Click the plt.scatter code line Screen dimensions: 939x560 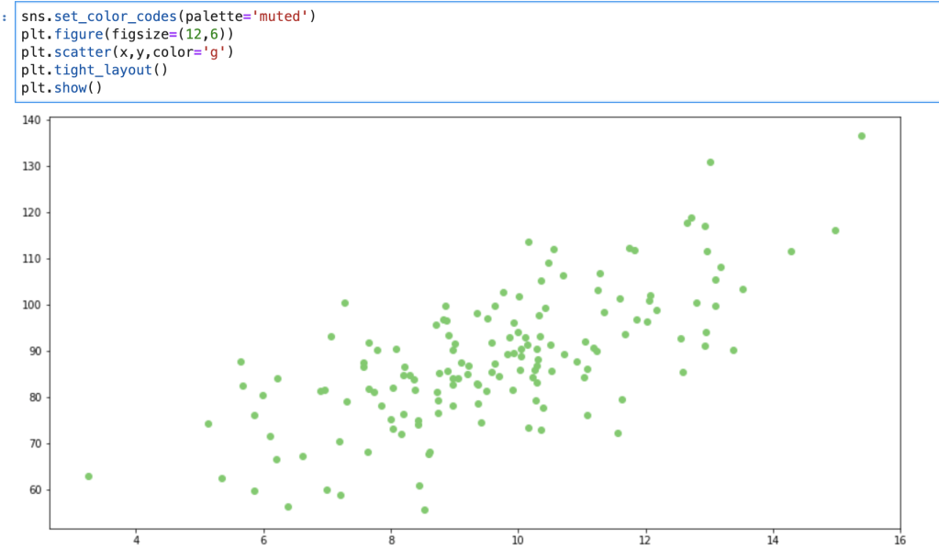pos(128,51)
